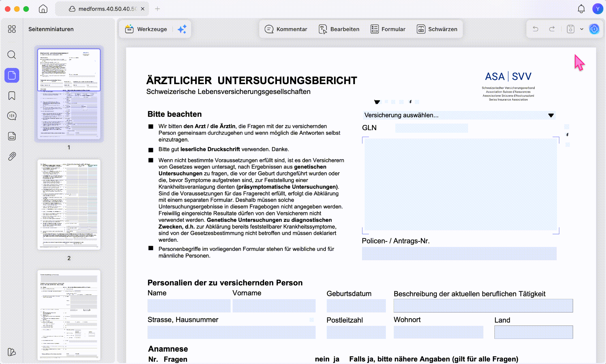This screenshot has width=606, height=364.
Task: Open the notifications bell icon
Action: pos(581,9)
